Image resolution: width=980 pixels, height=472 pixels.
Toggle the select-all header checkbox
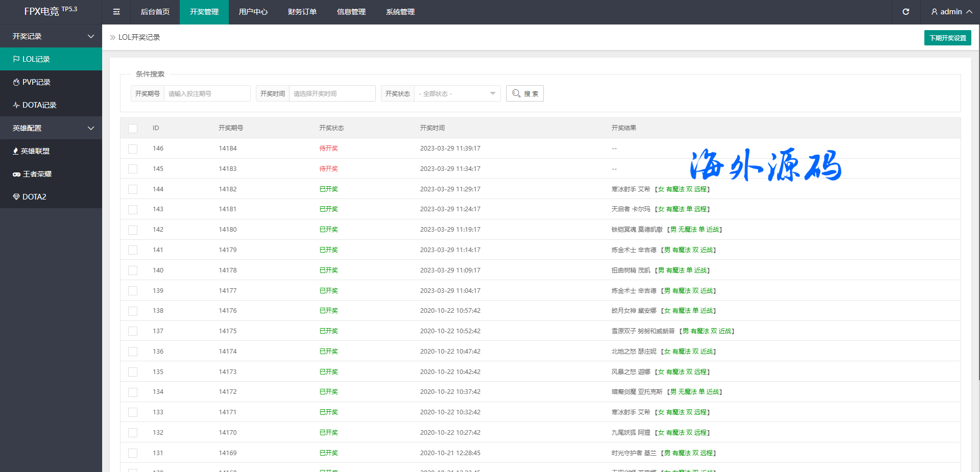pyautogui.click(x=133, y=128)
